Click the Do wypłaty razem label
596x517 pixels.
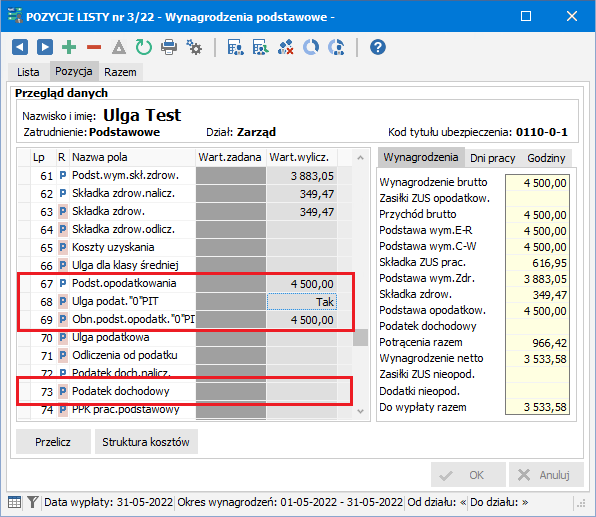point(423,407)
